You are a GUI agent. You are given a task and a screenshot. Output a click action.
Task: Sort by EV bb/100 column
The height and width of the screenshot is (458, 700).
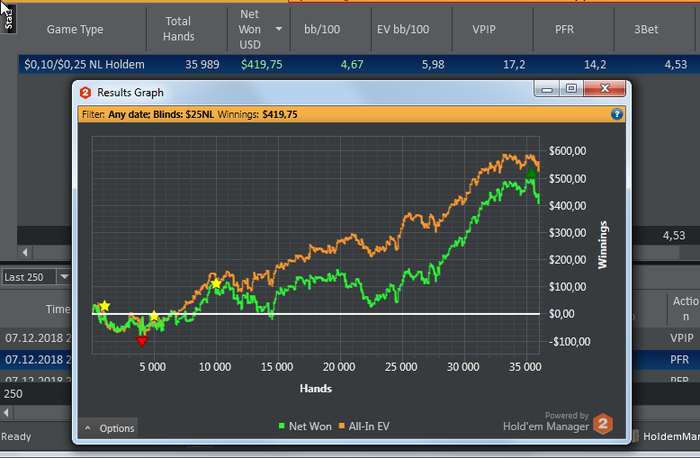(x=403, y=29)
